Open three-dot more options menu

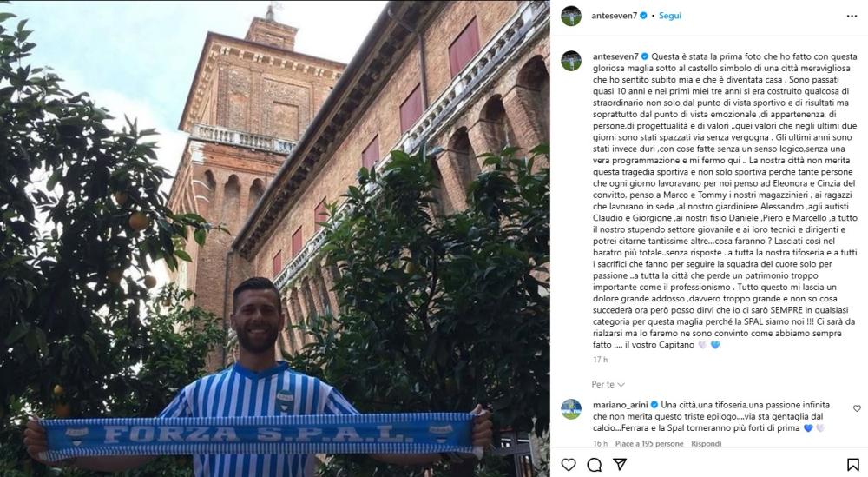pos(852,16)
